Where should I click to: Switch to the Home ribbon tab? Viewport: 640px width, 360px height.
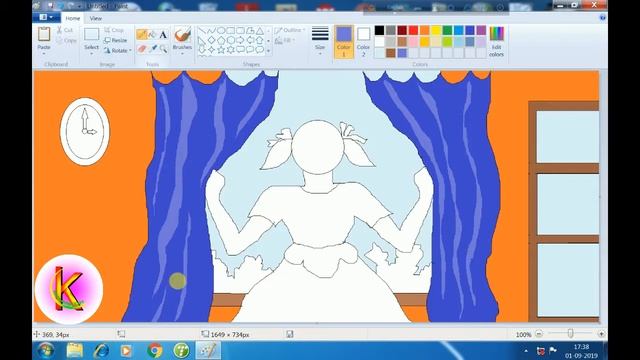click(x=73, y=18)
